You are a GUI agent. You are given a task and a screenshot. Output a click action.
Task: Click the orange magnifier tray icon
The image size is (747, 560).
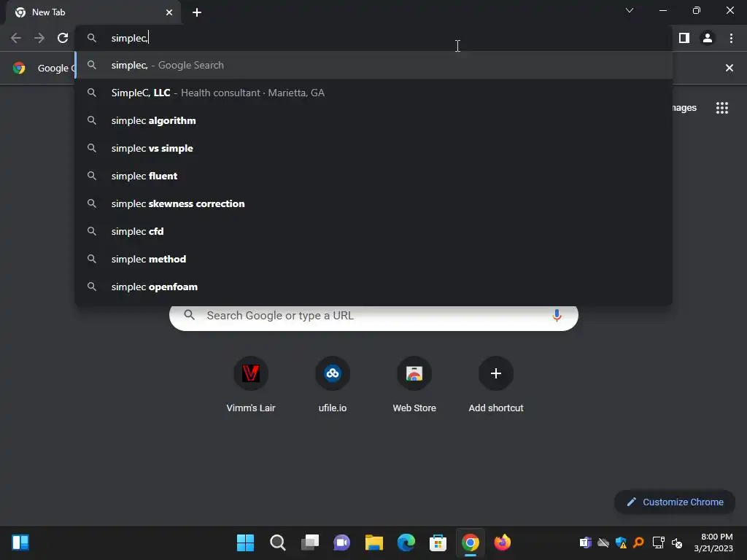click(638, 542)
